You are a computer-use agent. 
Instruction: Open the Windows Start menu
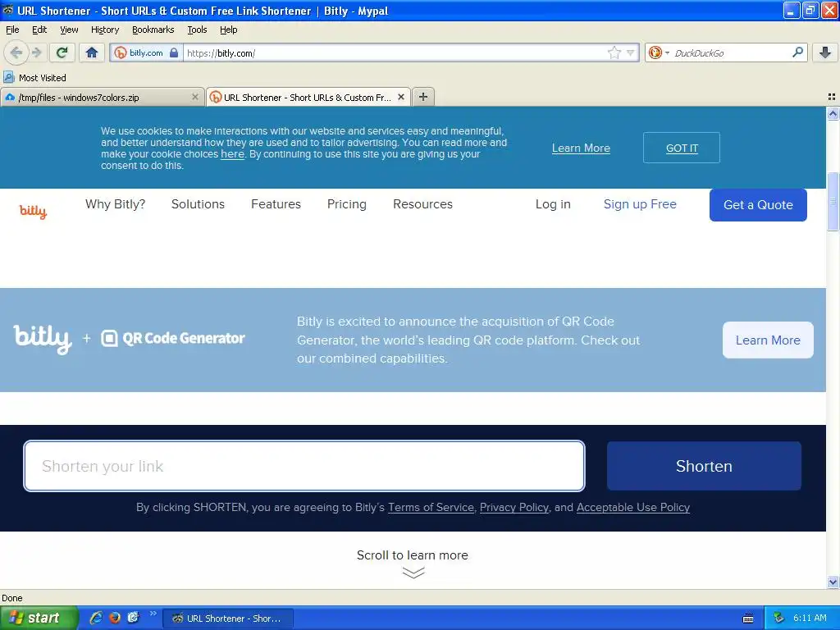coord(38,618)
